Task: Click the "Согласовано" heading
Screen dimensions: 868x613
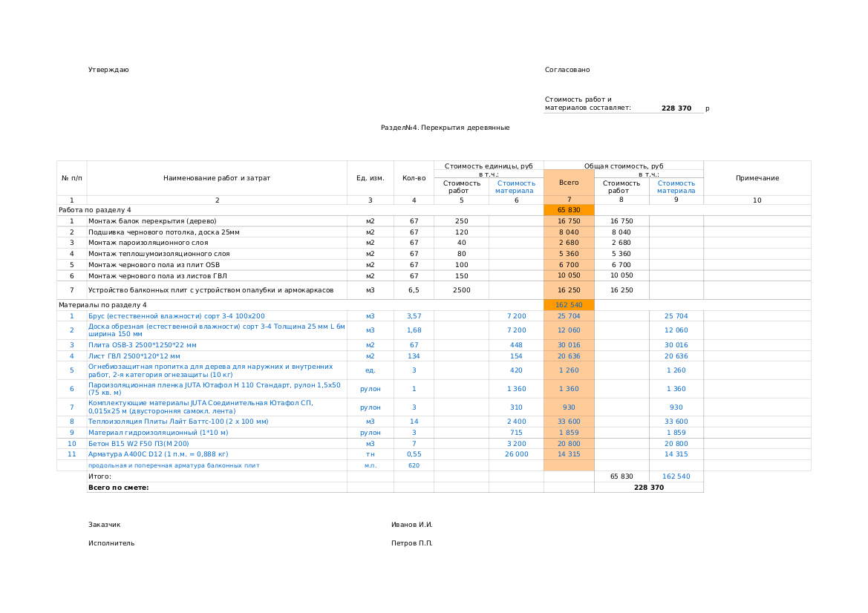Action: tap(567, 70)
